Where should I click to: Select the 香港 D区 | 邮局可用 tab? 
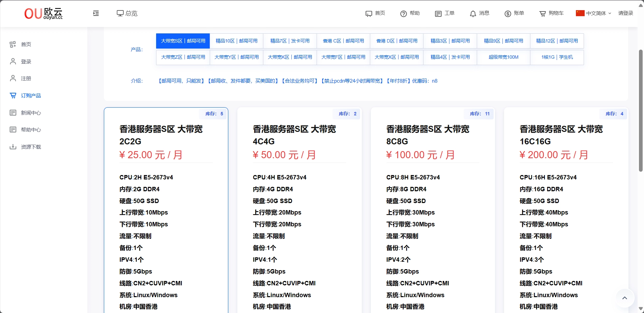pyautogui.click(x=397, y=41)
